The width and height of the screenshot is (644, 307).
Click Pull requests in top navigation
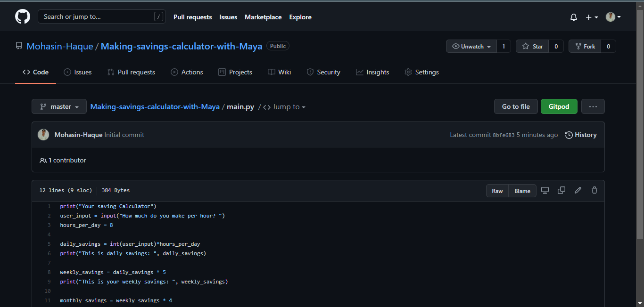click(193, 17)
